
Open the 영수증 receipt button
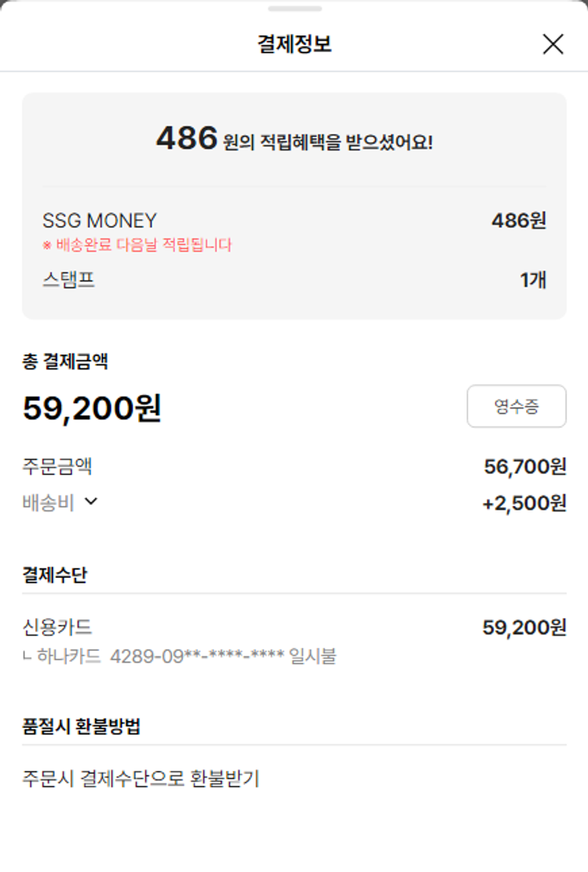516,406
